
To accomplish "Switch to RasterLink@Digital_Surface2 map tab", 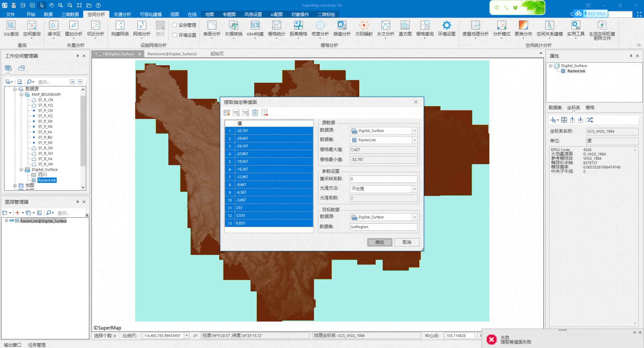I will tap(172, 54).
